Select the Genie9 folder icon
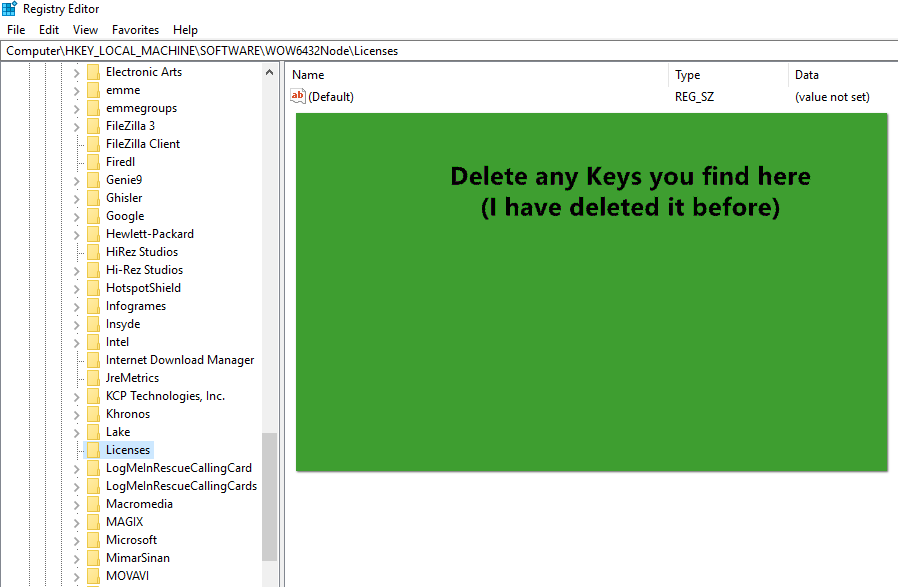The width and height of the screenshot is (898, 587). (x=93, y=180)
